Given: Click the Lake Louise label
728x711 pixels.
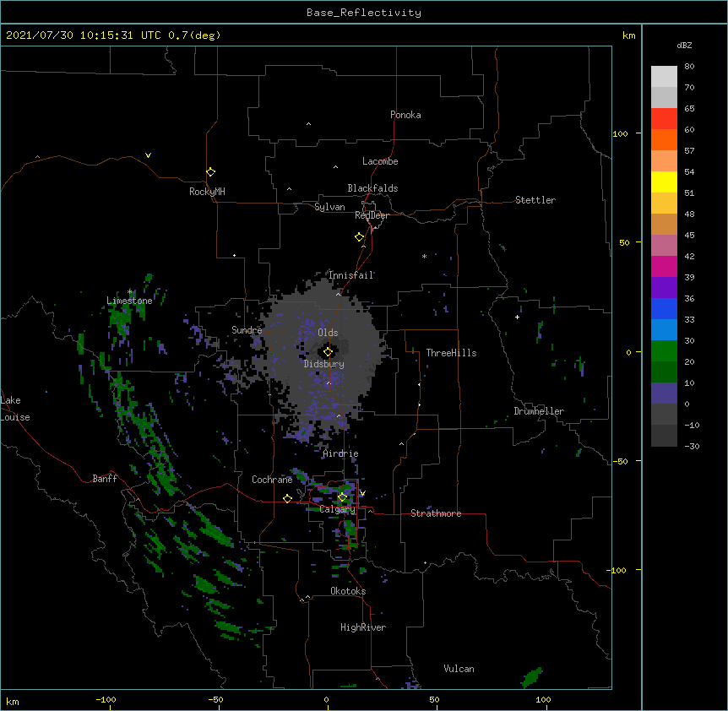Looking at the screenshot, I should (x=15, y=409).
